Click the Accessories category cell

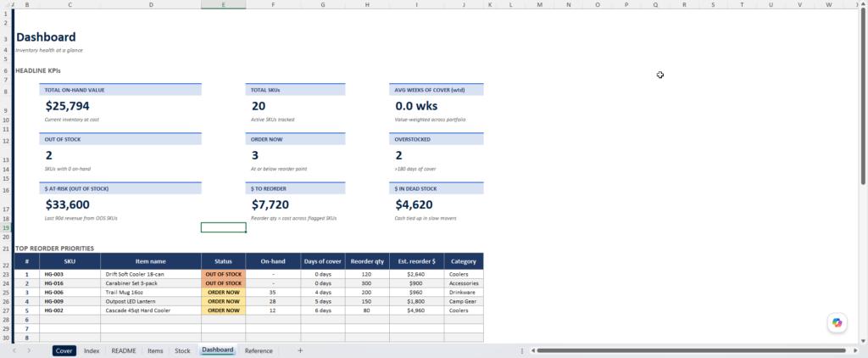(x=464, y=283)
